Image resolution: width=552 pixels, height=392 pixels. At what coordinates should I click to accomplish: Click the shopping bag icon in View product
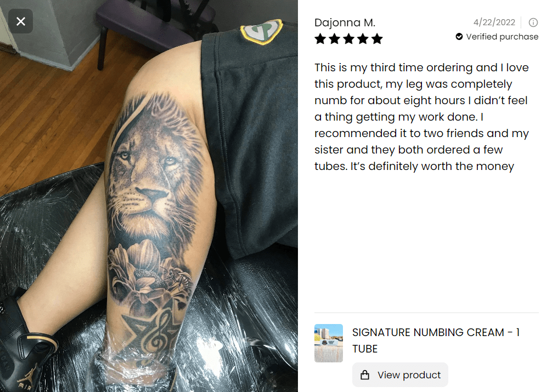365,375
